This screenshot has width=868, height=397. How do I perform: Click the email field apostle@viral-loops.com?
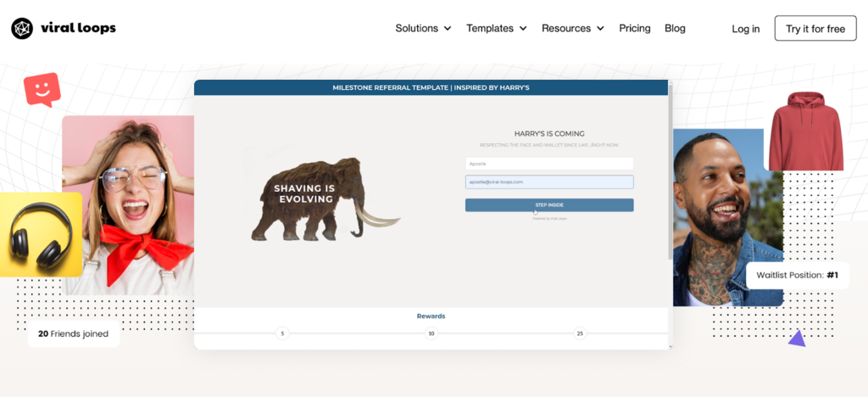click(x=549, y=182)
